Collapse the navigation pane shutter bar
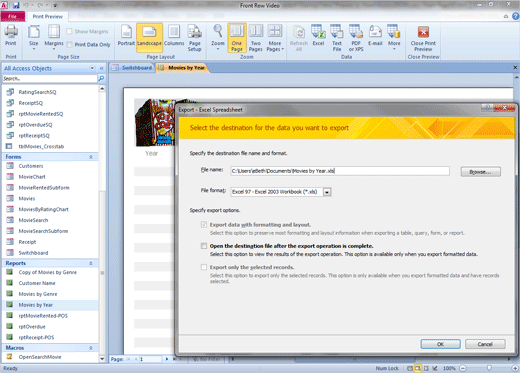This screenshot has height=373, width=520. 102,68
